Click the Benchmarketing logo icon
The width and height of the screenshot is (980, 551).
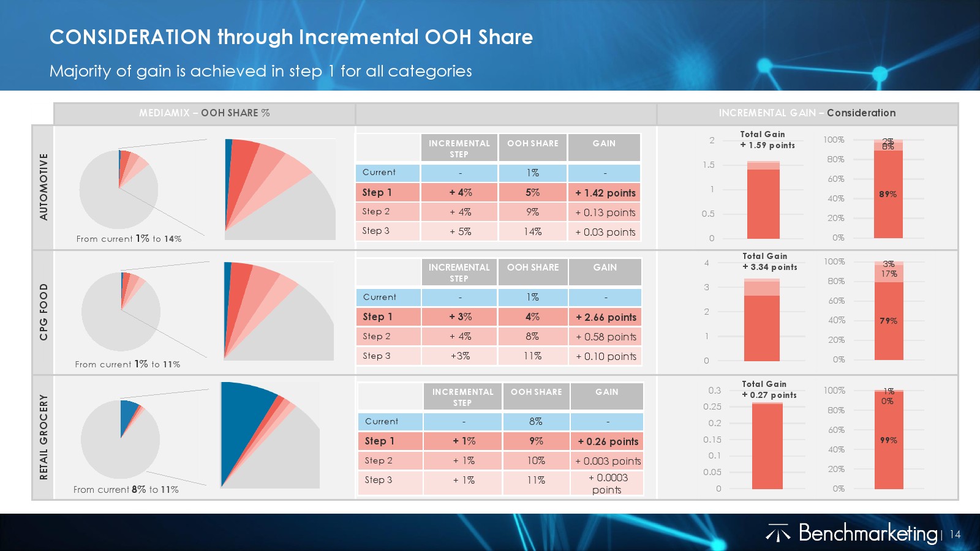tap(778, 534)
